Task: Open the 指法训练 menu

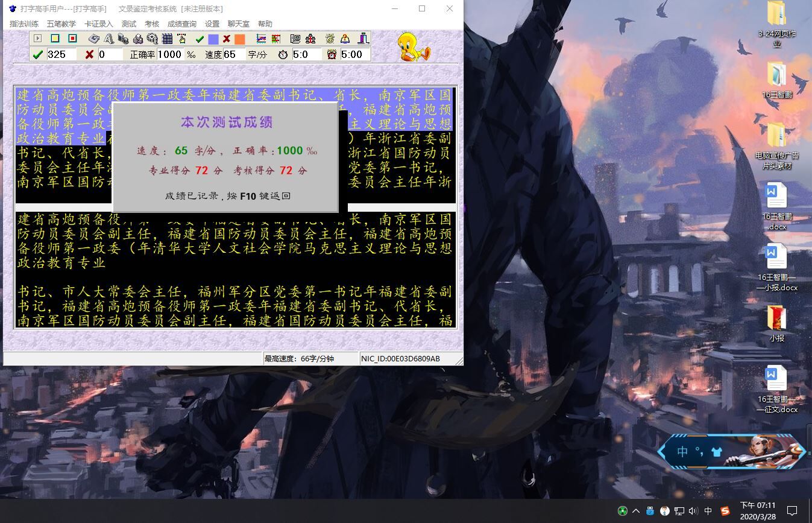Action: pyautogui.click(x=24, y=24)
